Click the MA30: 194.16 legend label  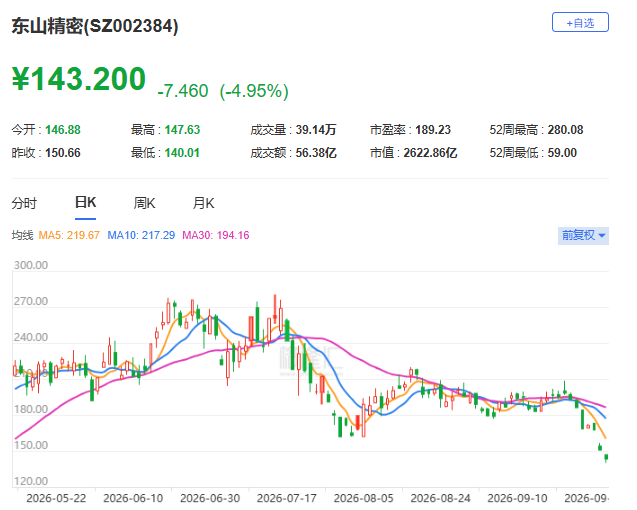tap(216, 235)
